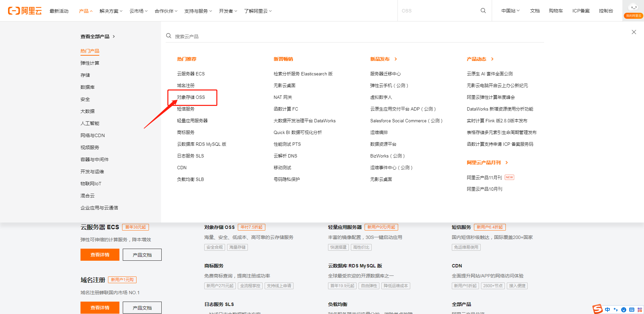Expand the 解决方案 dropdown
Image resolution: width=644 pixels, height=314 pixels.
(111, 11)
